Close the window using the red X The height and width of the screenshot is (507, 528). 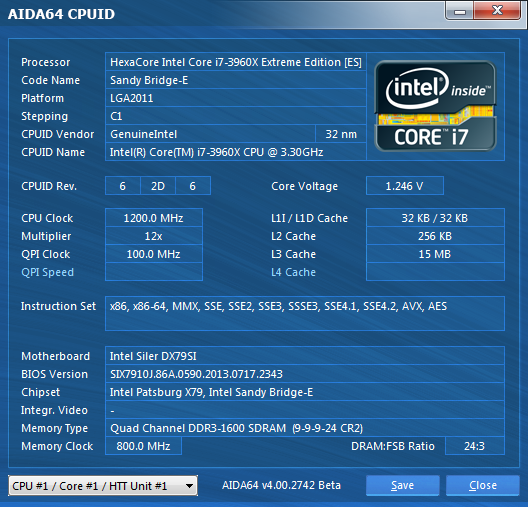click(x=497, y=11)
